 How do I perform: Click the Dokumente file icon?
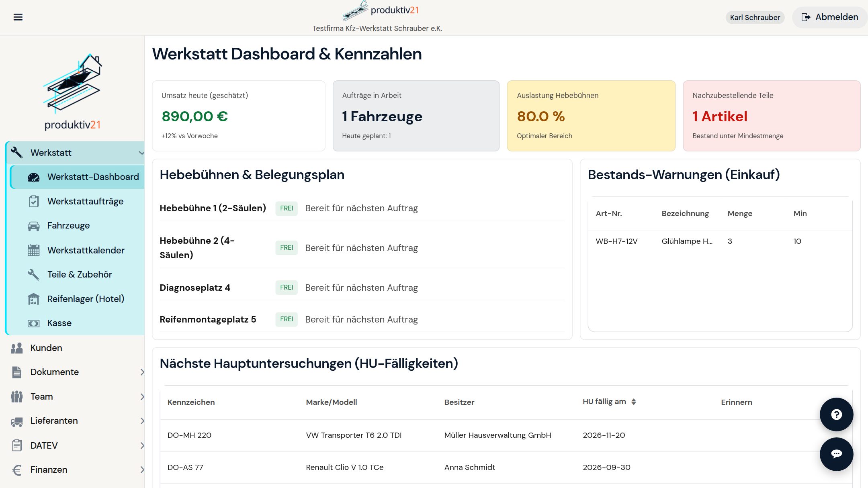coord(16,372)
